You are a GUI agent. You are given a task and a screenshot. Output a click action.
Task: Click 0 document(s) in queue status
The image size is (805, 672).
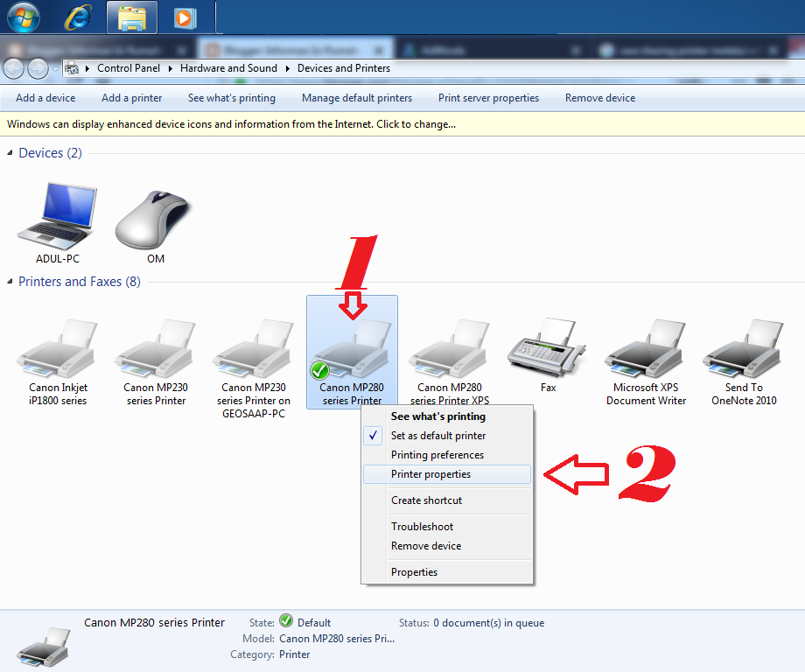[x=489, y=623]
